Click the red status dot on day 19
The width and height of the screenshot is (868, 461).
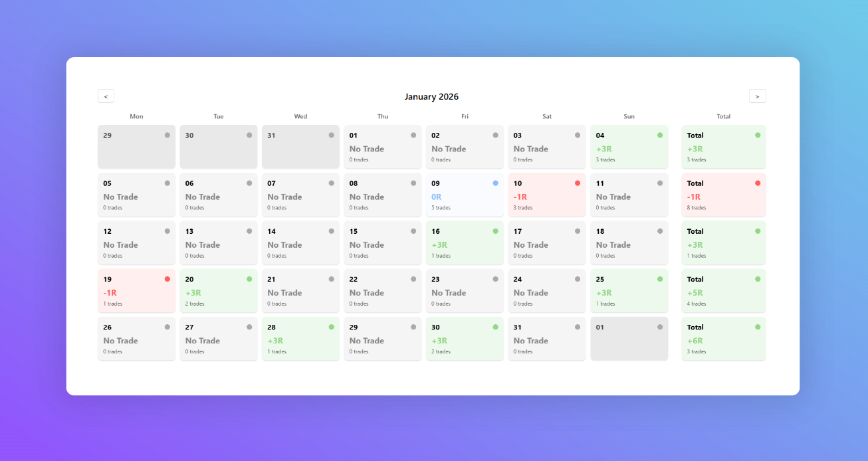pos(167,279)
